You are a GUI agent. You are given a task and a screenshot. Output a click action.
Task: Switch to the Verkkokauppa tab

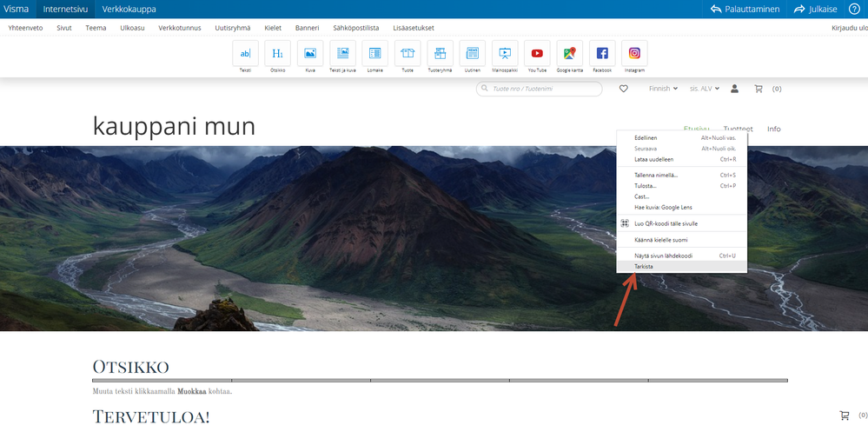pyautogui.click(x=129, y=9)
